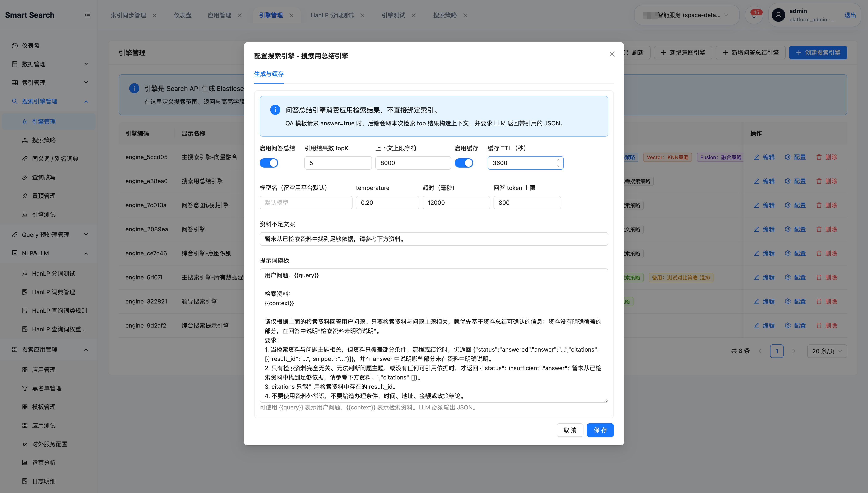Click 编辑 for engine_5ccd05 row
This screenshot has width=868, height=493.
pyautogui.click(x=764, y=157)
